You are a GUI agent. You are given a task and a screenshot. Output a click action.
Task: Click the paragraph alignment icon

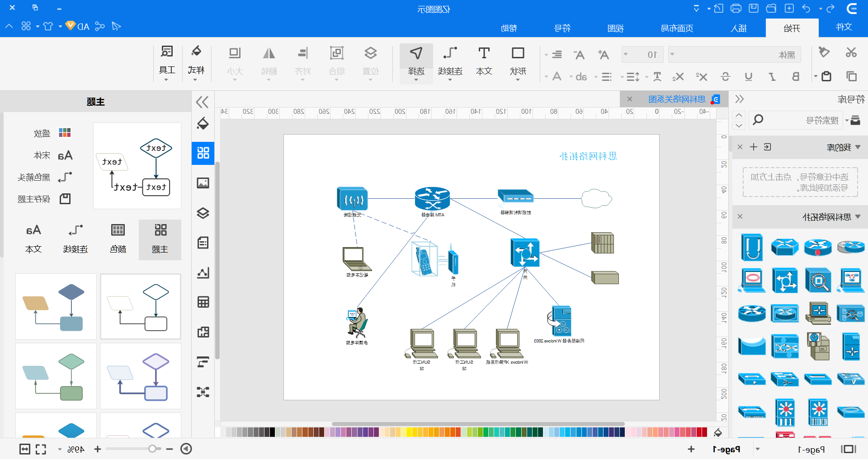coord(557,55)
